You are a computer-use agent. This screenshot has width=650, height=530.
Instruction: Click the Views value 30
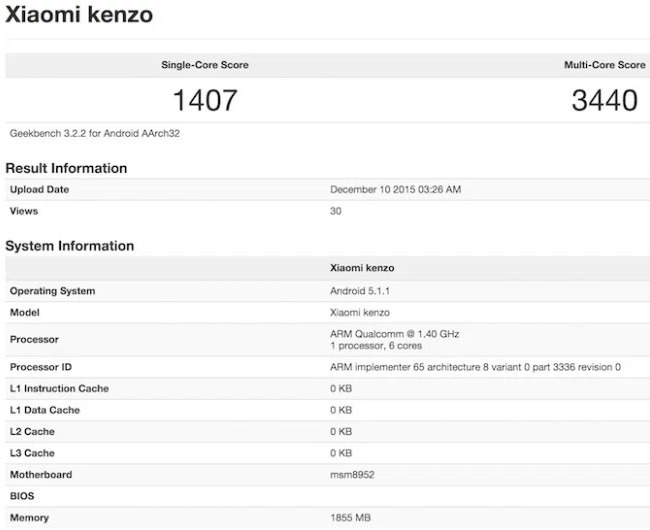tap(335, 211)
